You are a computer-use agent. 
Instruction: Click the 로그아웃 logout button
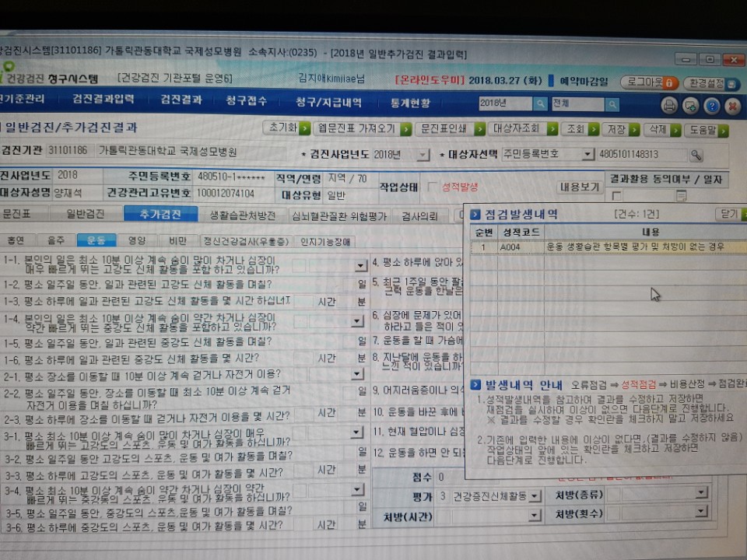pos(649,82)
